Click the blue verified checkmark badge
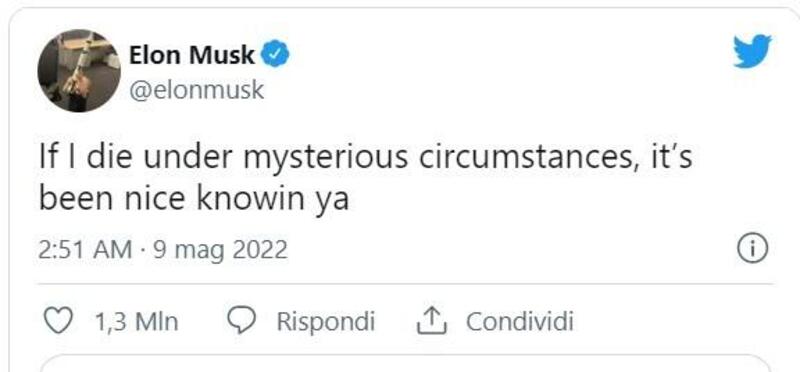The height and width of the screenshot is (372, 800). pyautogui.click(x=276, y=55)
